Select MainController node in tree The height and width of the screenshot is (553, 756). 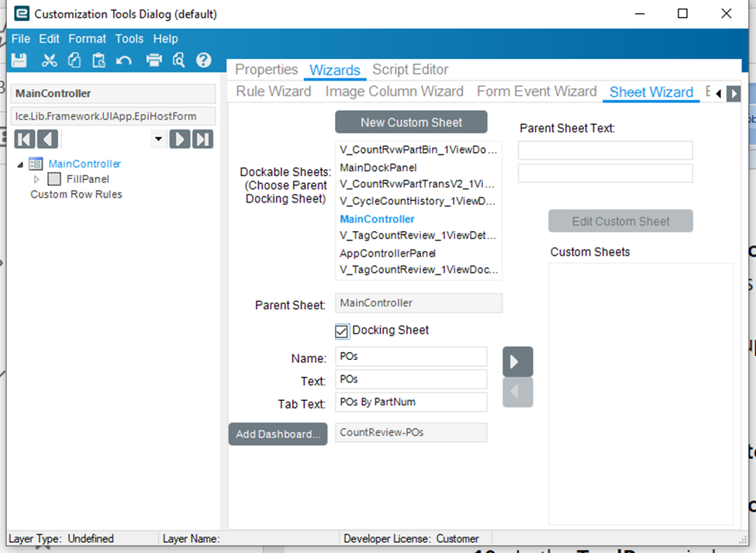click(85, 164)
